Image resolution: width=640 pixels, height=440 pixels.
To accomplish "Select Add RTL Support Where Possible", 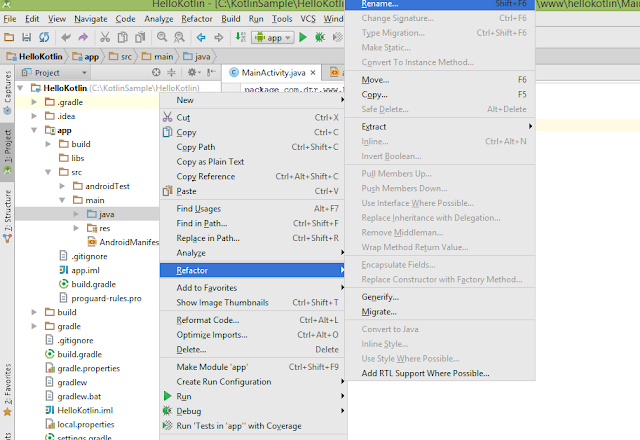I will 440,373.
